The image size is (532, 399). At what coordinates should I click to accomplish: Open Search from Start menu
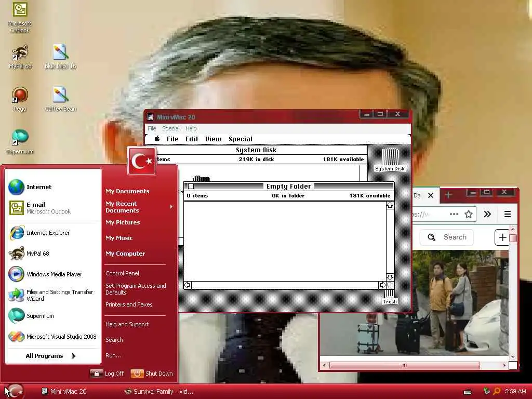114,340
